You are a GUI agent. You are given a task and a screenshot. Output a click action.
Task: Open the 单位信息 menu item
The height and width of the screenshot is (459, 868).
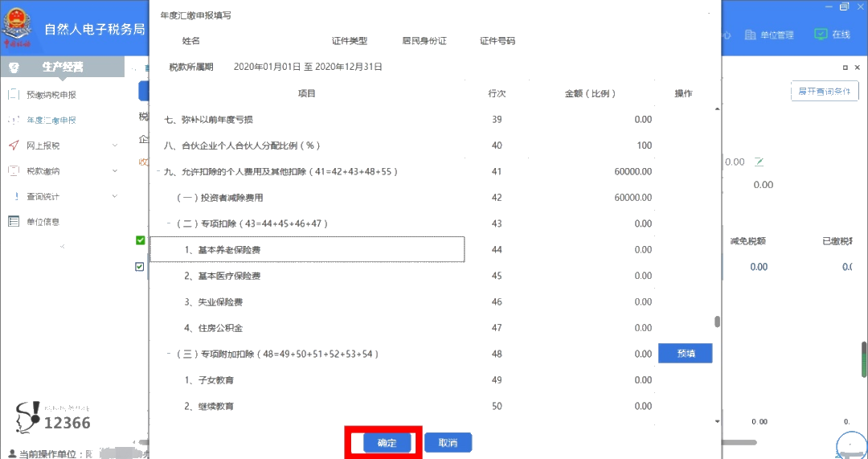tap(43, 222)
